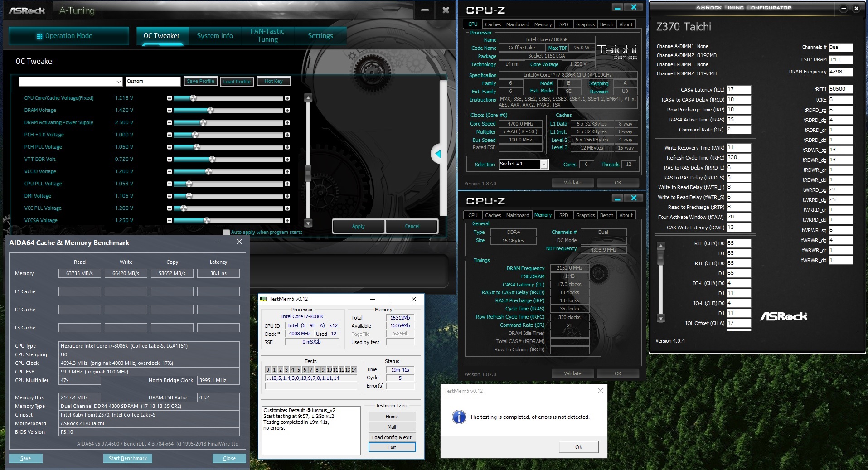Click the DRAM Voltage slider handle
Screen dimensions: 868x470
pyautogui.click(x=210, y=111)
